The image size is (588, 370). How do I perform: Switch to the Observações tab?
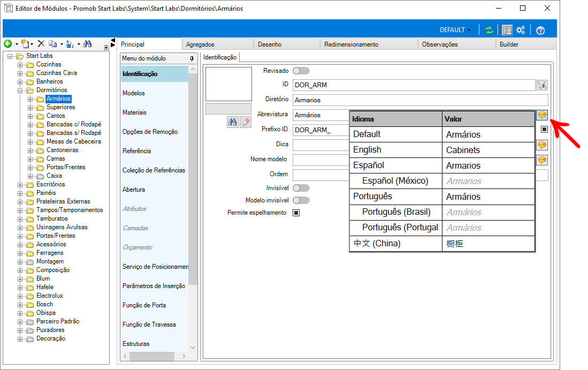coord(457,44)
